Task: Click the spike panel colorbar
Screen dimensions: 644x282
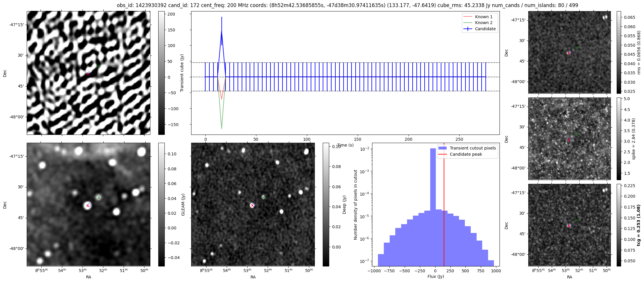Action: coord(619,138)
